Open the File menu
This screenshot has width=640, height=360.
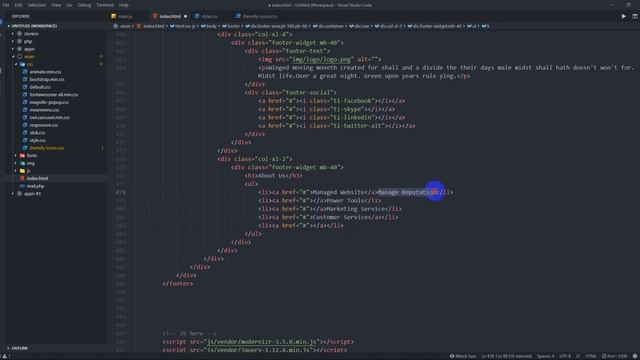6,5
